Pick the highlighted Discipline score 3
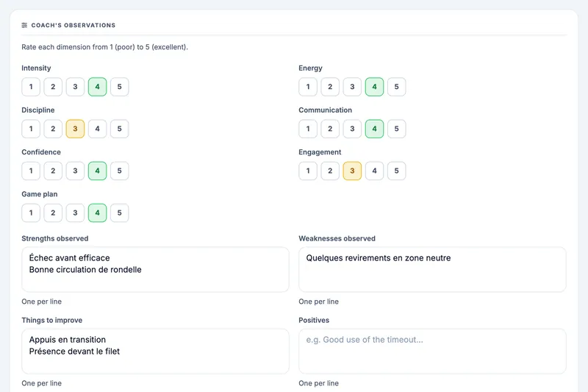The width and height of the screenshot is (588, 392). (x=75, y=129)
